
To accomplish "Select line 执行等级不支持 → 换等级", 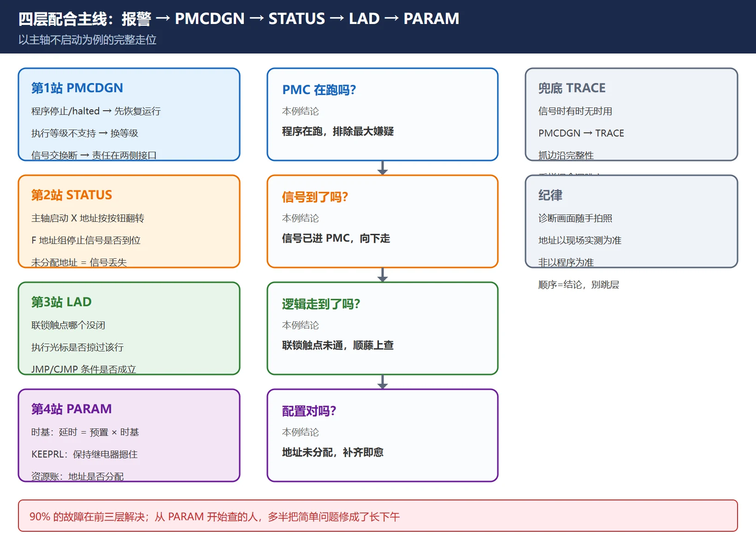I will click(85, 133).
